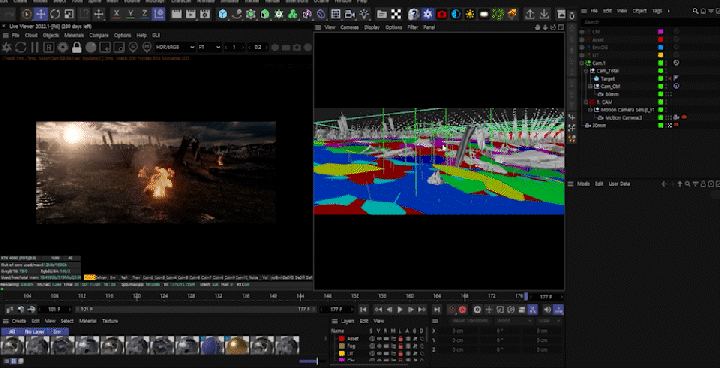Select the Move tool in top toolbar

(x=41, y=14)
